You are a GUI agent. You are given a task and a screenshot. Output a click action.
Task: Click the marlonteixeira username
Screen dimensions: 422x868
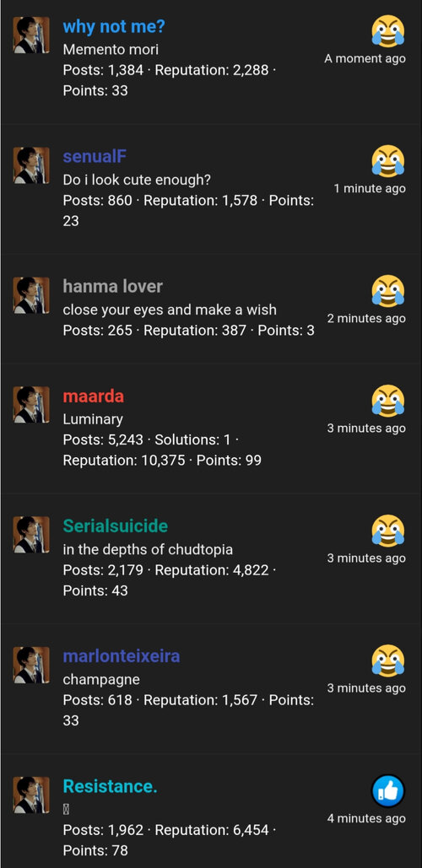(x=122, y=656)
